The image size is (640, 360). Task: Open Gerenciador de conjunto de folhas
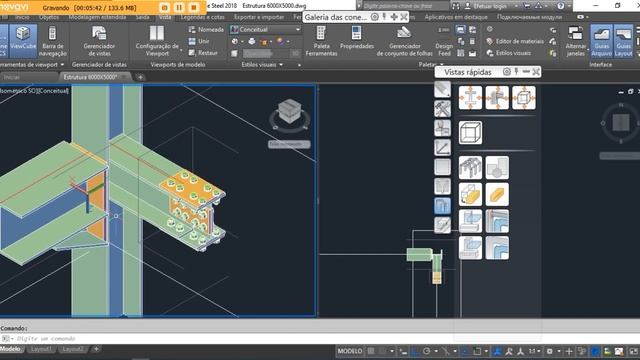(x=404, y=41)
